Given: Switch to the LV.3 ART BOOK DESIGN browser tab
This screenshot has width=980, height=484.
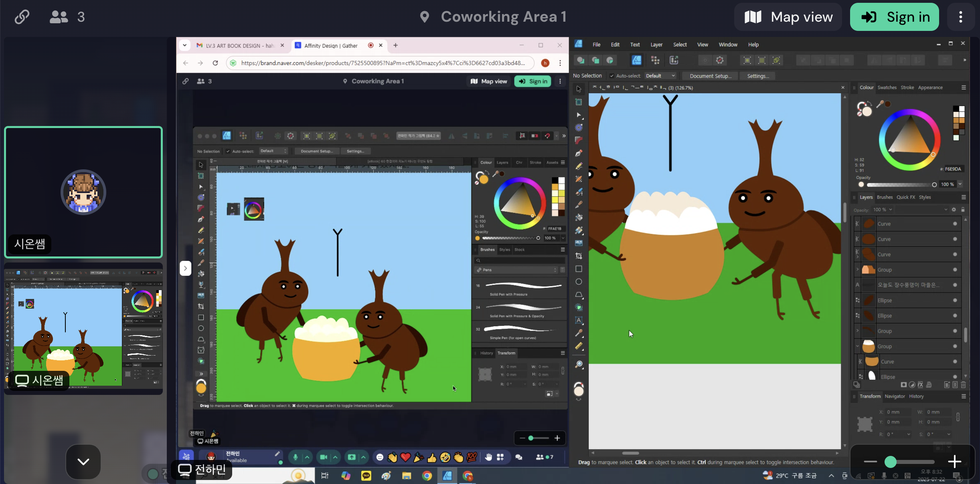Looking at the screenshot, I should coord(240,46).
